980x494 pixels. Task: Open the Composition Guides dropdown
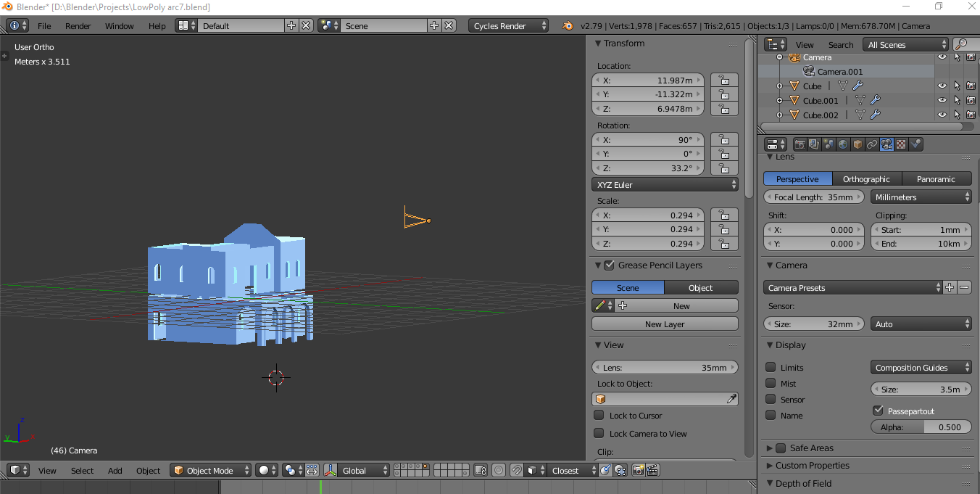tap(921, 368)
